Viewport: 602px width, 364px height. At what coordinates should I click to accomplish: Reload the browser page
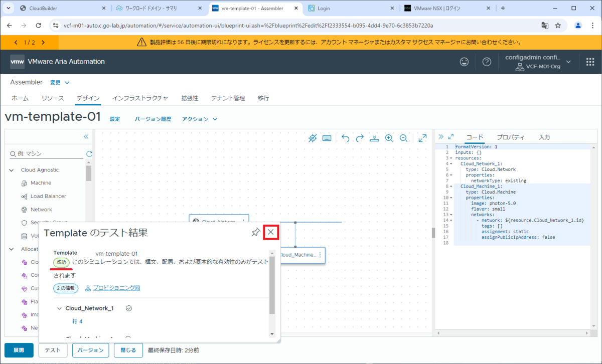39,25
